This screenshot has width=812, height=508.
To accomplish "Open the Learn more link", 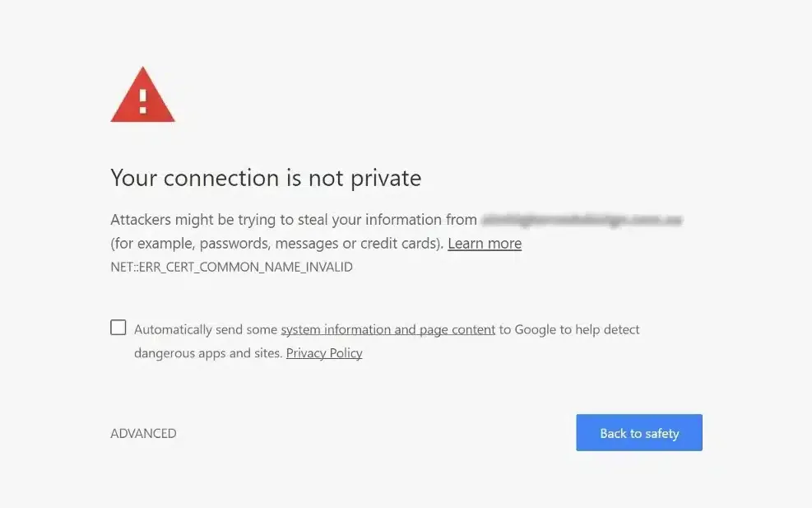I will (x=484, y=243).
